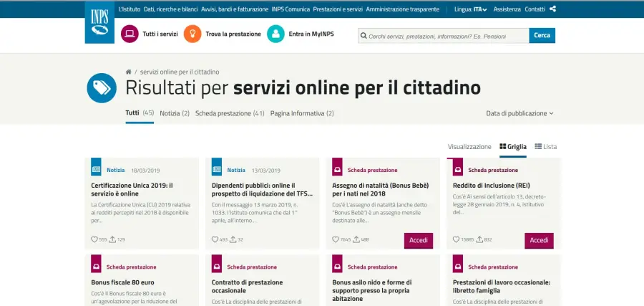Viewport: 644px width, 306px height.
Task: Click Scheda icon on Prestazioni di lavoro occasionale card
Action: pyautogui.click(x=458, y=264)
